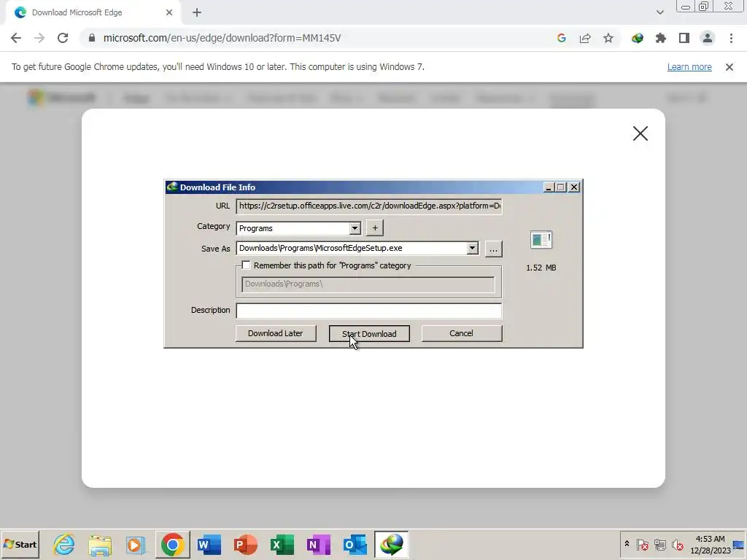The height and width of the screenshot is (560, 747).
Task: Browse for save location with ellipsis button
Action: coord(494,249)
